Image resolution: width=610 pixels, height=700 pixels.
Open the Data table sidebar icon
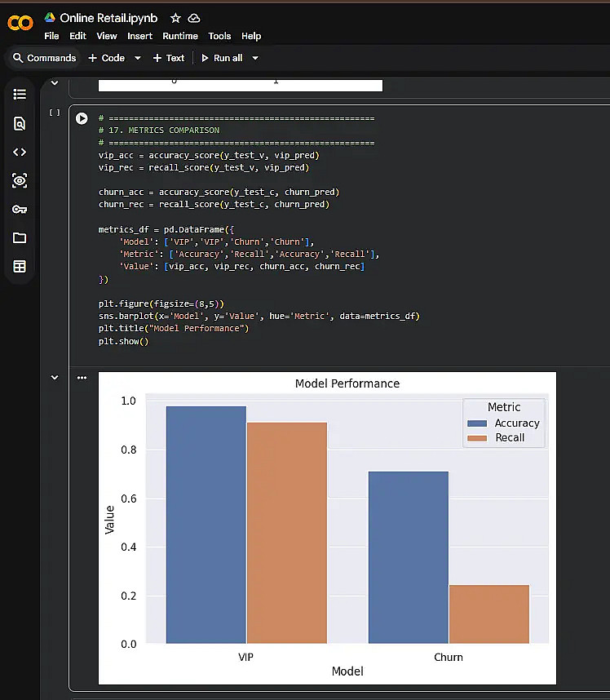pyautogui.click(x=20, y=267)
